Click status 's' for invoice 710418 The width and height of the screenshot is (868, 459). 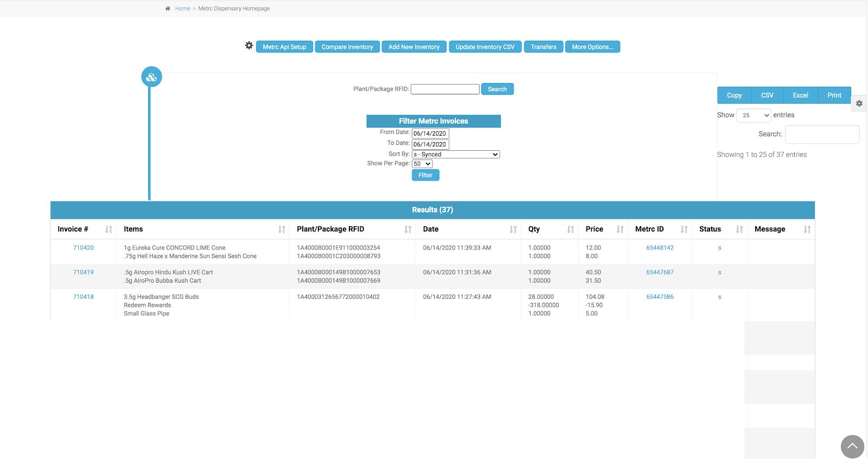[720, 297]
